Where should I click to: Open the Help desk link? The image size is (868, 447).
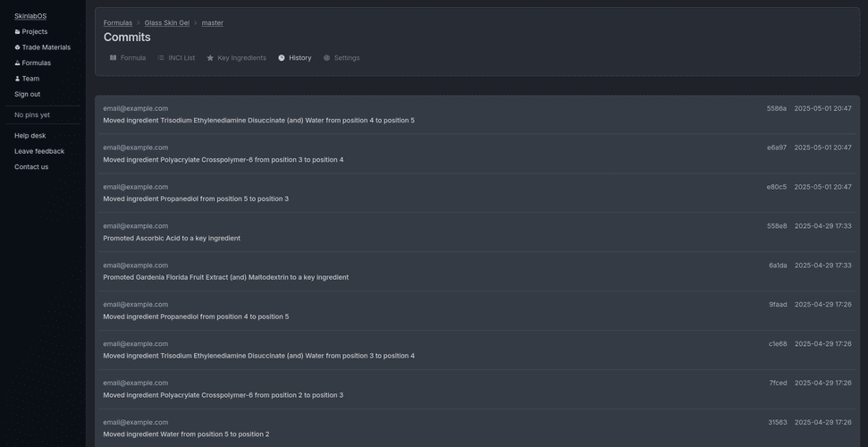(29, 136)
